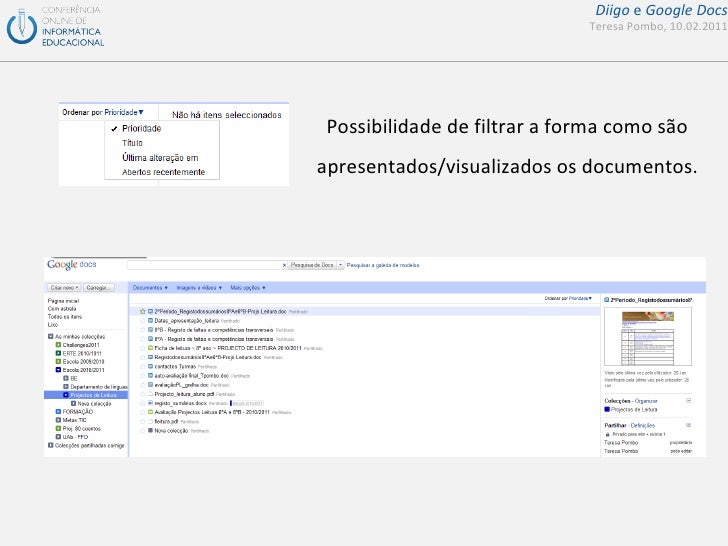Toggle the star on 2ºPeríodo_Registodossumários doc
Image resolution: width=728 pixels, height=546 pixels.
[143, 312]
